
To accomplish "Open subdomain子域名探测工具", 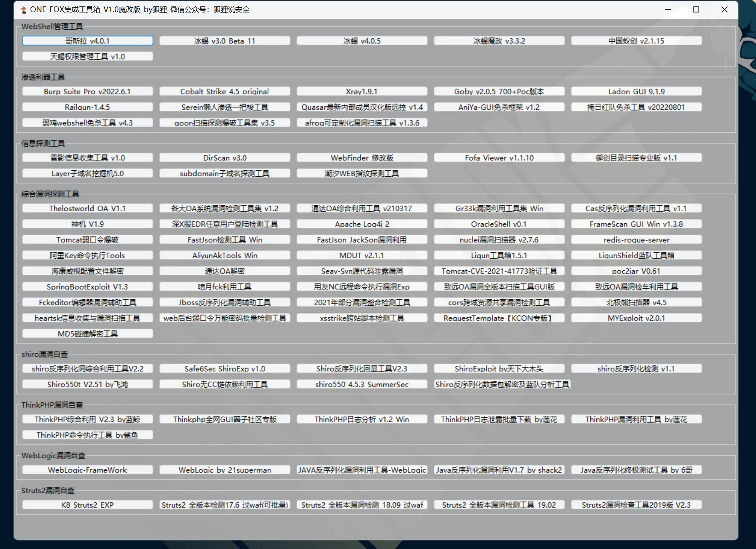I will (225, 173).
